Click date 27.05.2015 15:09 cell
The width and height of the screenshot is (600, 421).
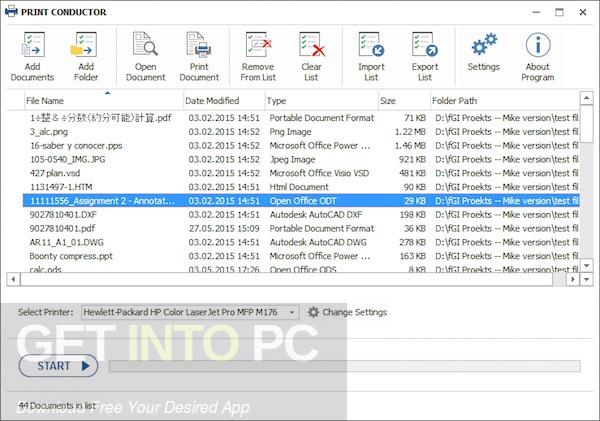click(x=224, y=228)
